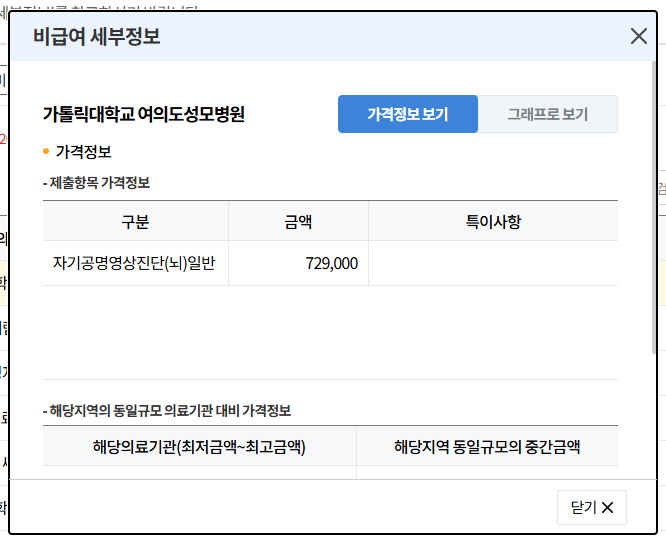Click the 금액 column header
The width and height of the screenshot is (666, 544).
point(298,221)
